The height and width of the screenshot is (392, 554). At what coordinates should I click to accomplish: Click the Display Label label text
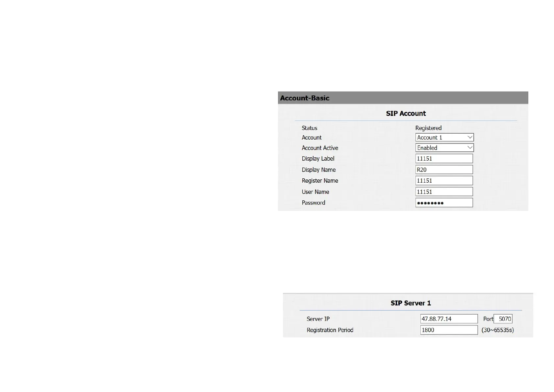[x=318, y=159]
